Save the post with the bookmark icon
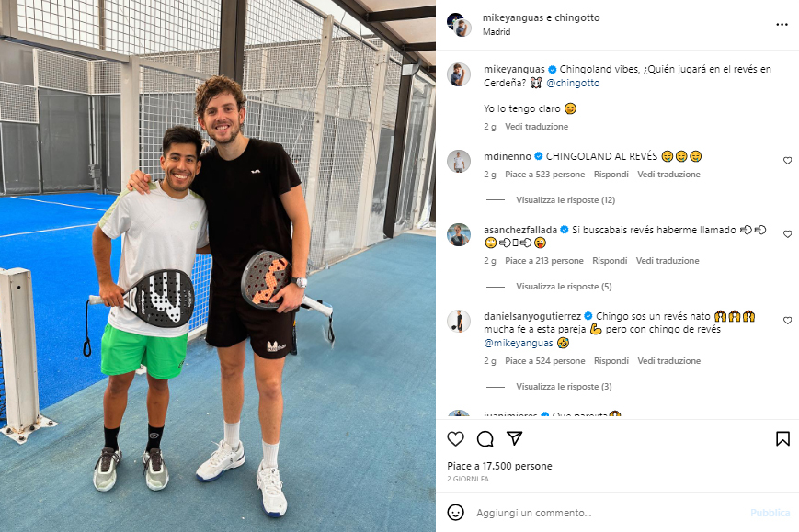 point(782,439)
